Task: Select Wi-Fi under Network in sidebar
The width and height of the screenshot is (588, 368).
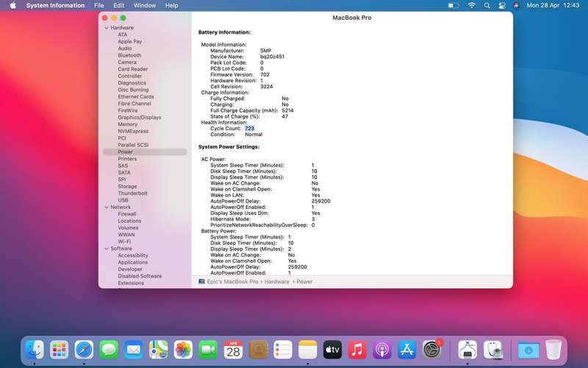Action: pos(124,241)
